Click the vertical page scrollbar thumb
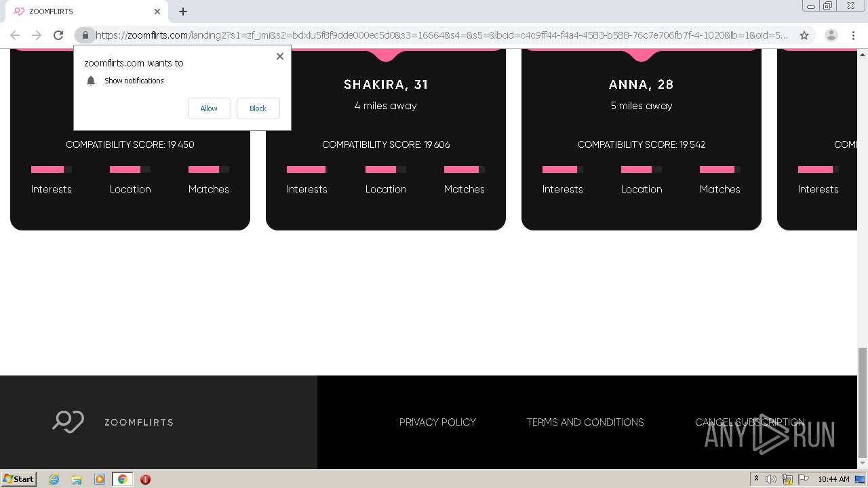This screenshot has height=488, width=868. (x=863, y=403)
